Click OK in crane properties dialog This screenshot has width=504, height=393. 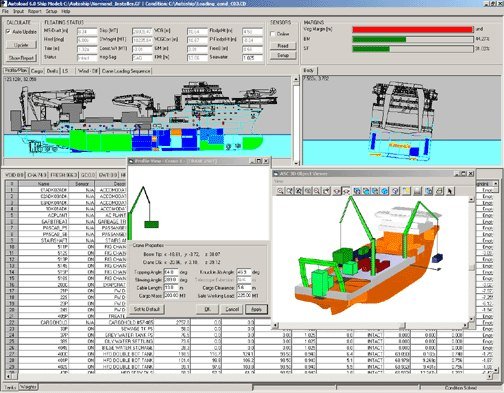pyautogui.click(x=207, y=309)
